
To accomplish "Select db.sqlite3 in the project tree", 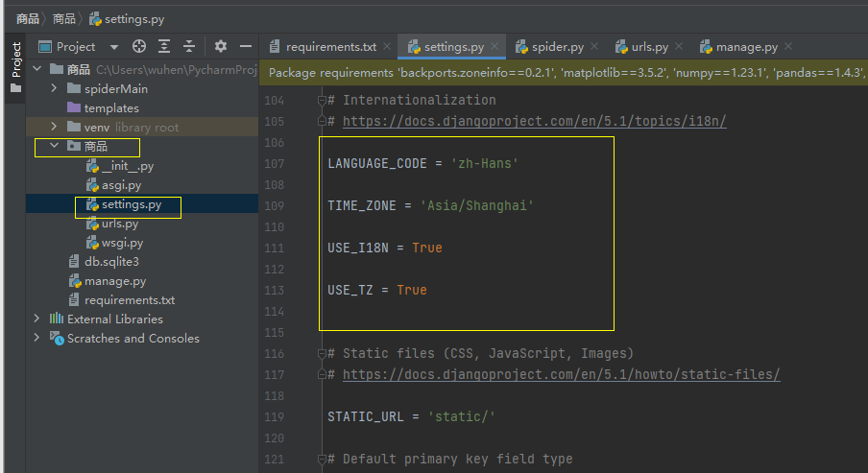I will coord(111,262).
